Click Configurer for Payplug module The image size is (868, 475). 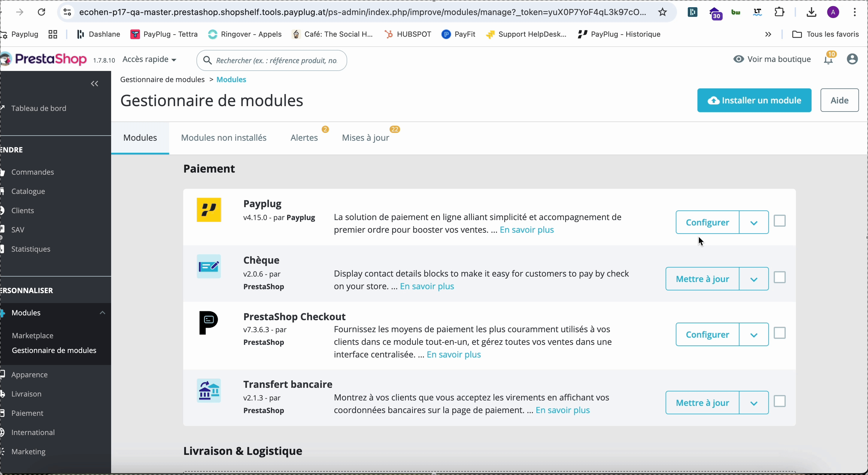707,223
